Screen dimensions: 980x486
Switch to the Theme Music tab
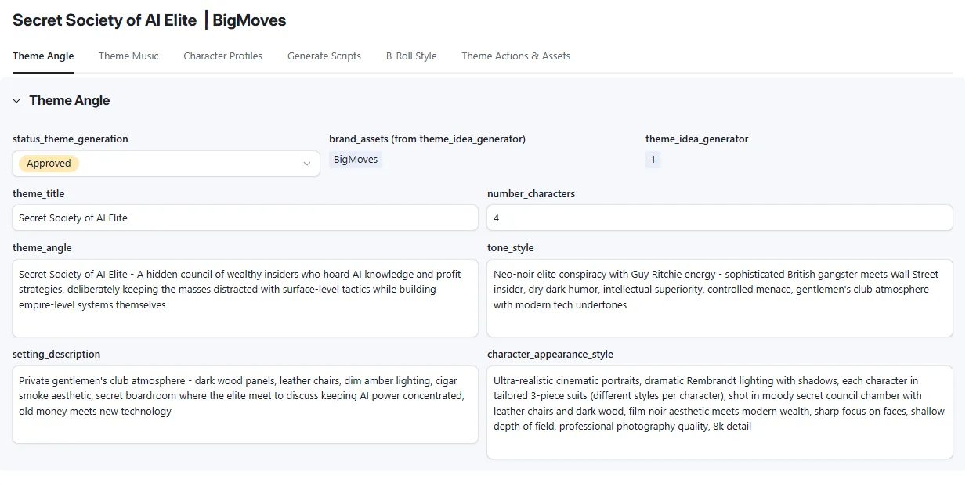tap(128, 56)
